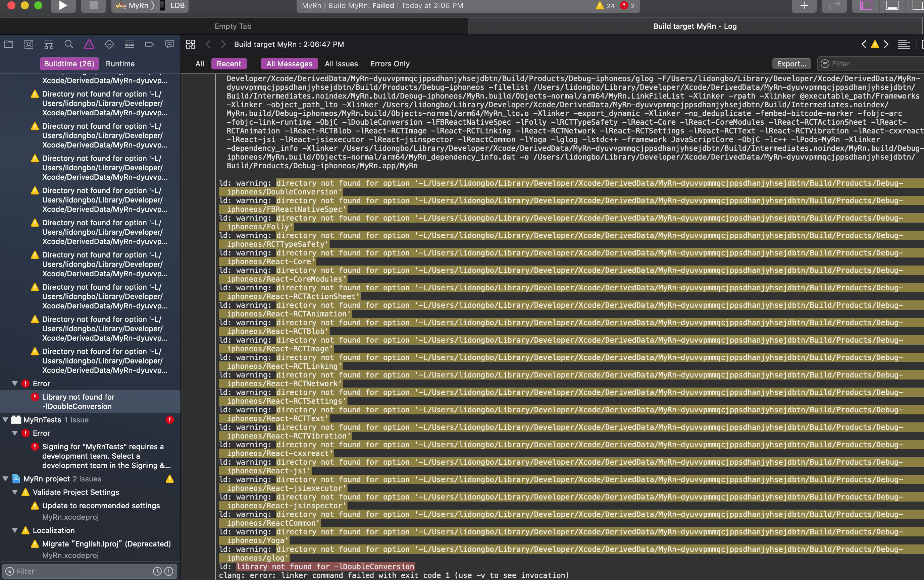Run the build with the Play button
This screenshot has width=924, height=580.
pos(63,5)
